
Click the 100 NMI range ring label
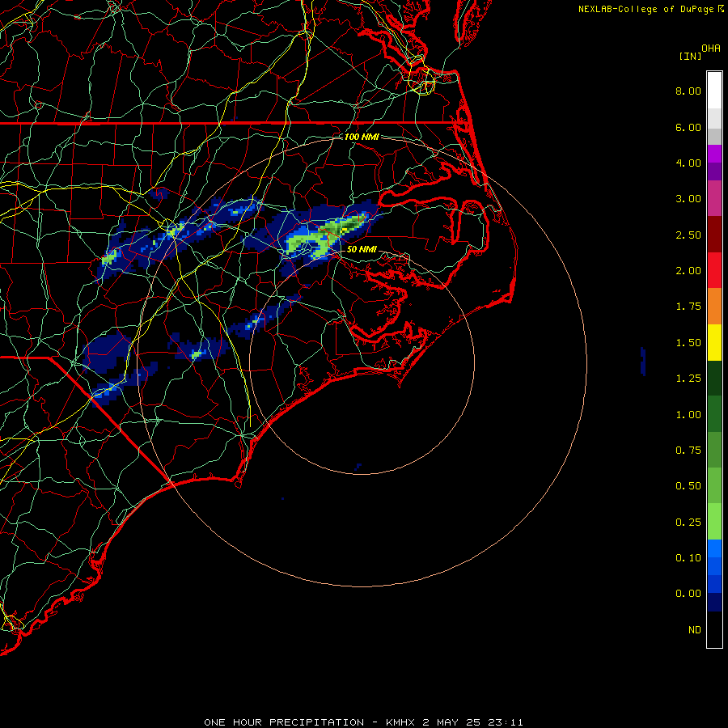(362, 137)
